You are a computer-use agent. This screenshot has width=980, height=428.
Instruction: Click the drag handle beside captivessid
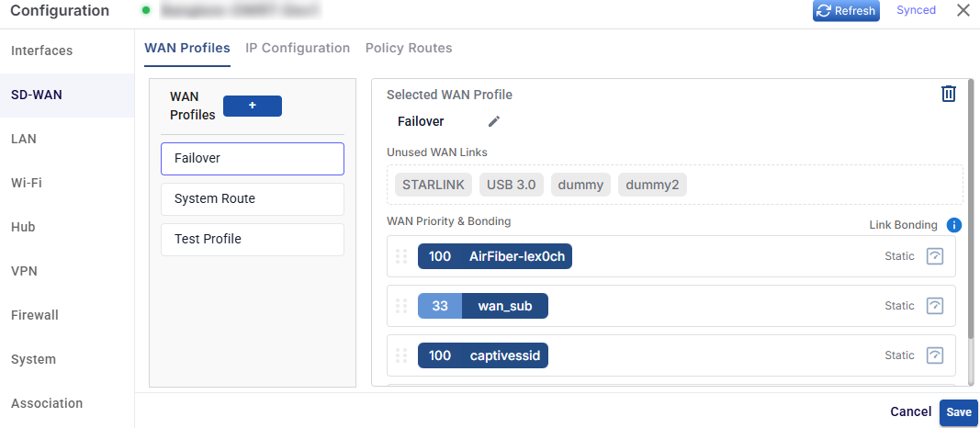tap(401, 355)
